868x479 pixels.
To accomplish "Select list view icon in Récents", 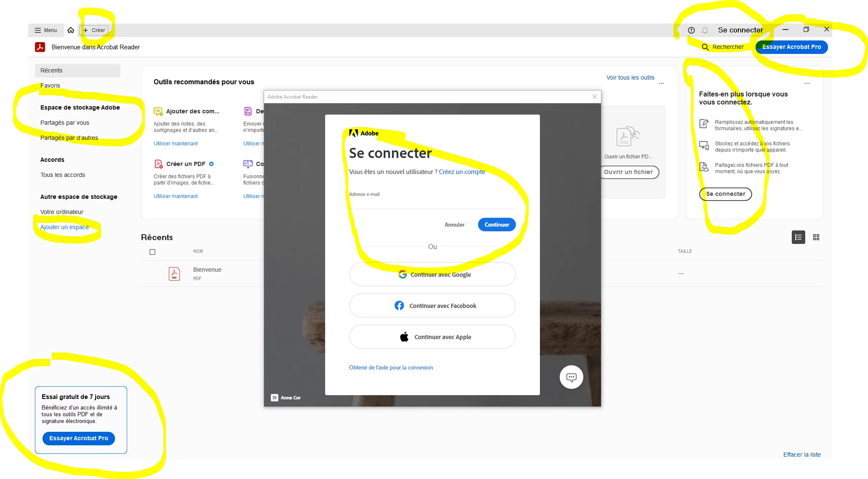I will pyautogui.click(x=798, y=237).
